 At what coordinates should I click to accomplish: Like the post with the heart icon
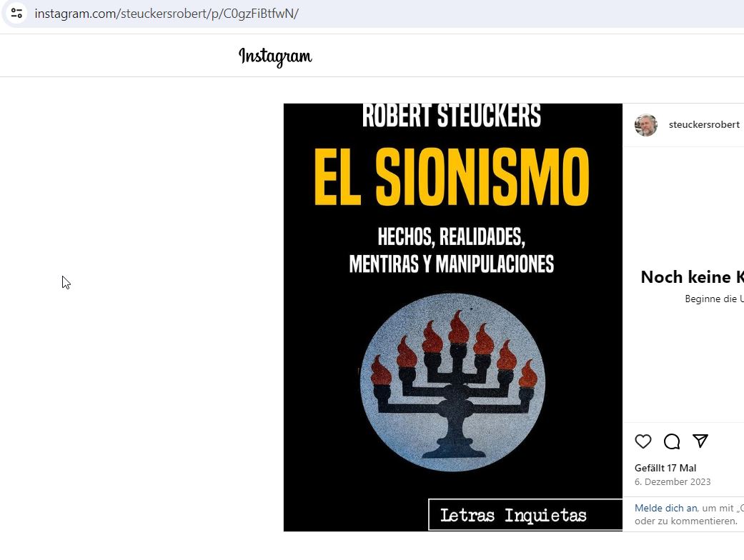[643, 441]
